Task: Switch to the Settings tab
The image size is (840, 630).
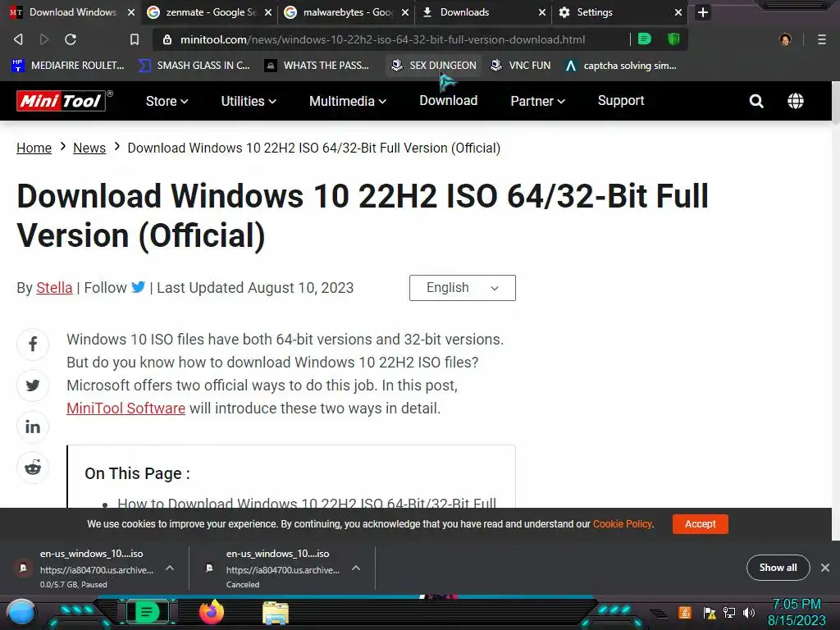Action: pos(620,12)
